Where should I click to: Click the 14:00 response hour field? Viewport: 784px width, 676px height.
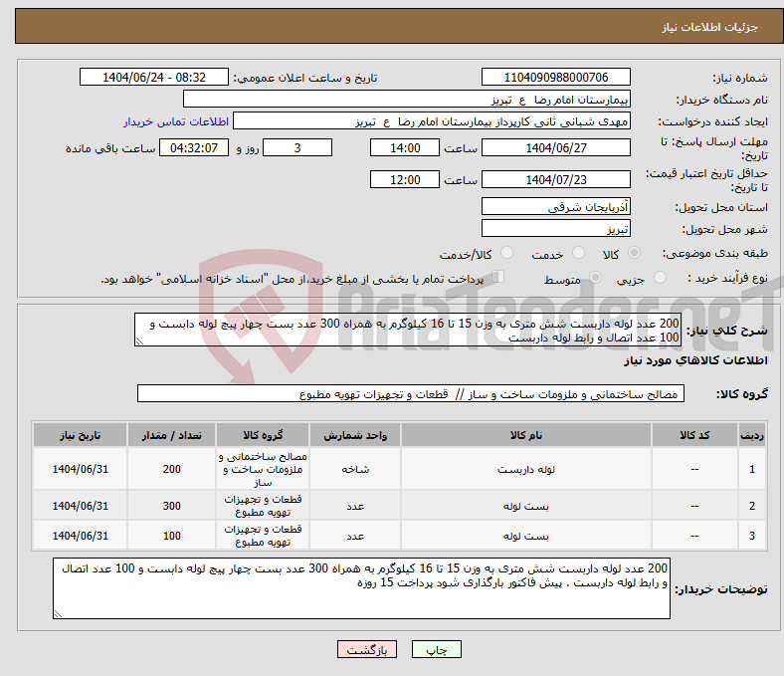click(x=403, y=147)
